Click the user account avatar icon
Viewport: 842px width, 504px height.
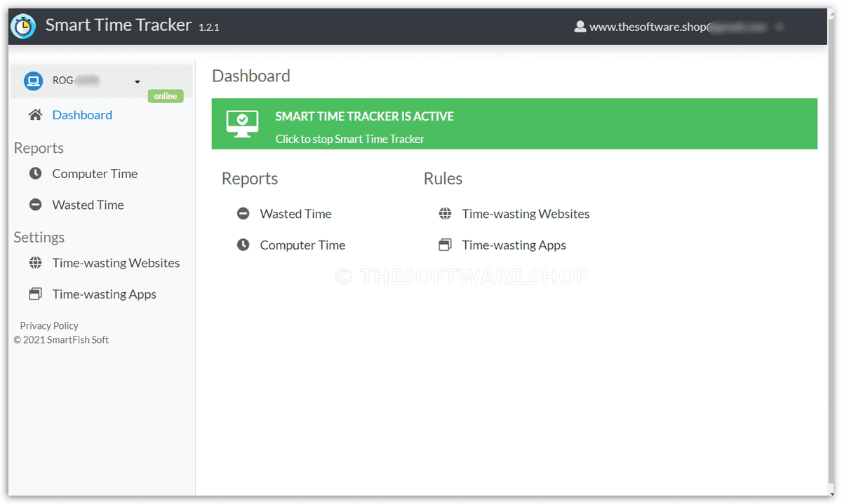(580, 27)
